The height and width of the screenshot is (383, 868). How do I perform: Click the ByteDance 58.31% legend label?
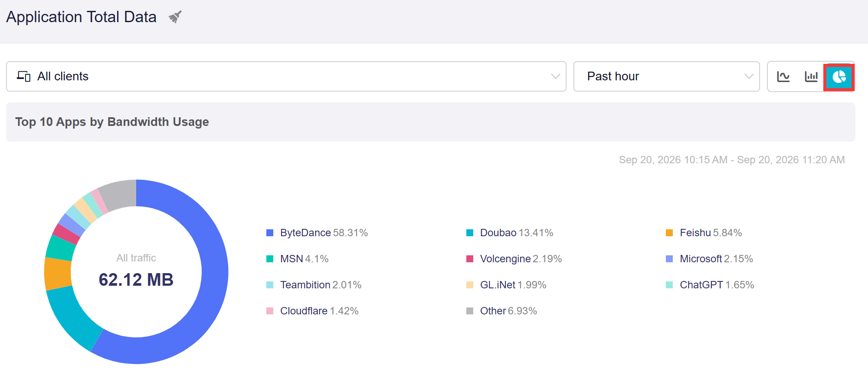point(324,233)
